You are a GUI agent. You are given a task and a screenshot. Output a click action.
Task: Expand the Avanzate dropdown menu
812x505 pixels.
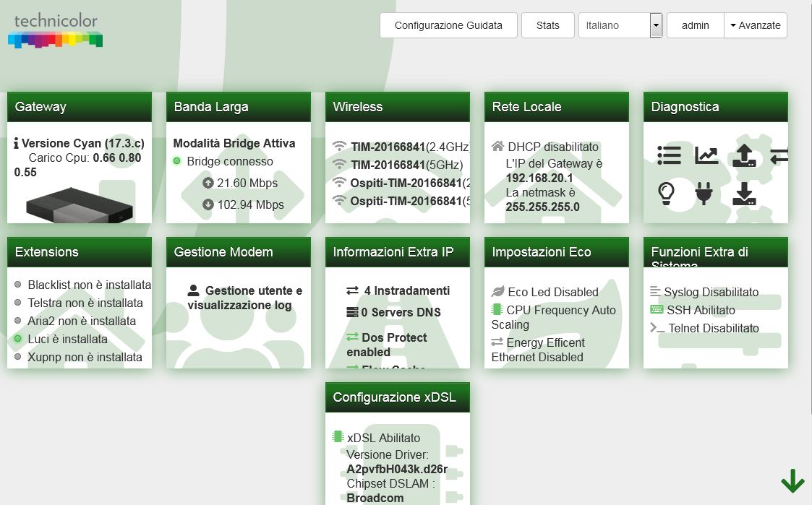(756, 25)
